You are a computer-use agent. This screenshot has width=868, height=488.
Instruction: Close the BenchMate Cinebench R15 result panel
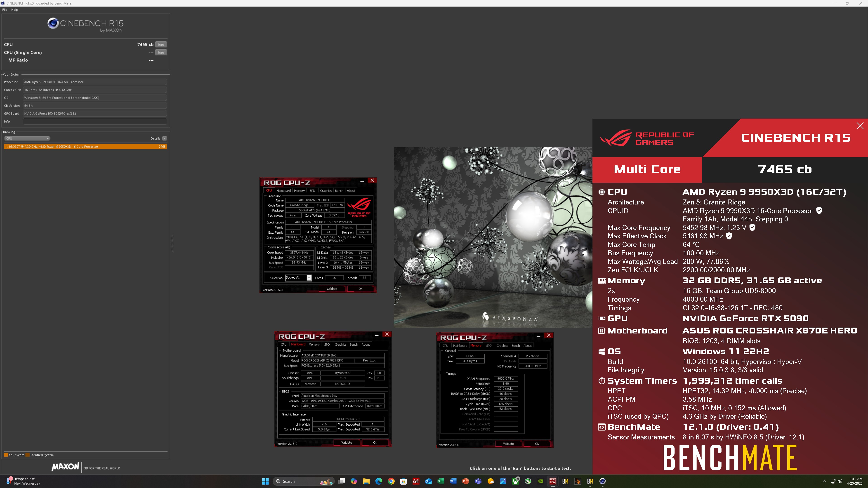click(x=860, y=126)
